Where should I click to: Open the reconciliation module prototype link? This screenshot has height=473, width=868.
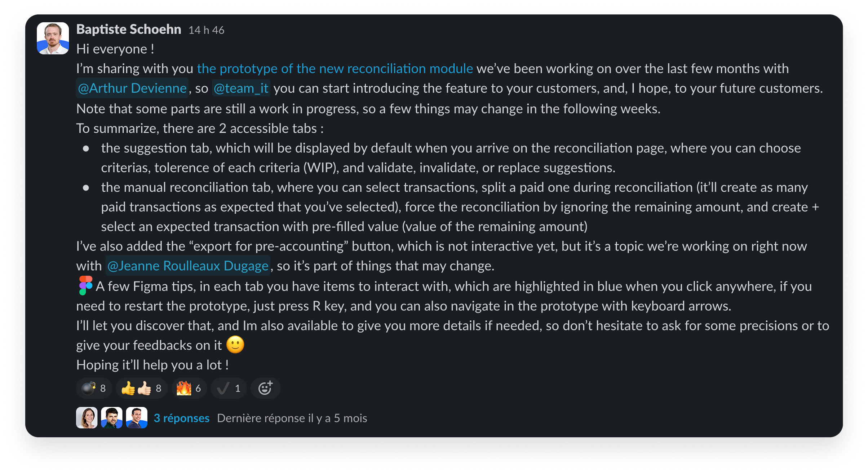pos(335,69)
